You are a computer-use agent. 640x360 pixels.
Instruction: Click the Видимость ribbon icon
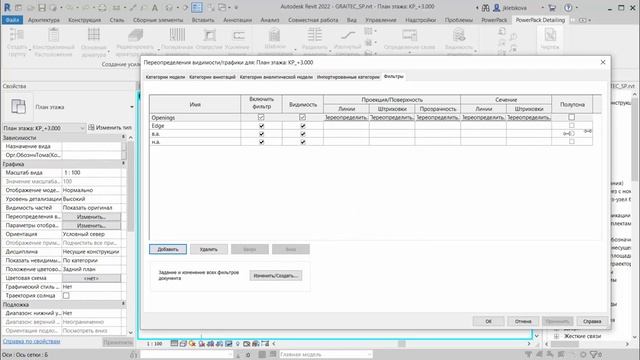[459, 35]
